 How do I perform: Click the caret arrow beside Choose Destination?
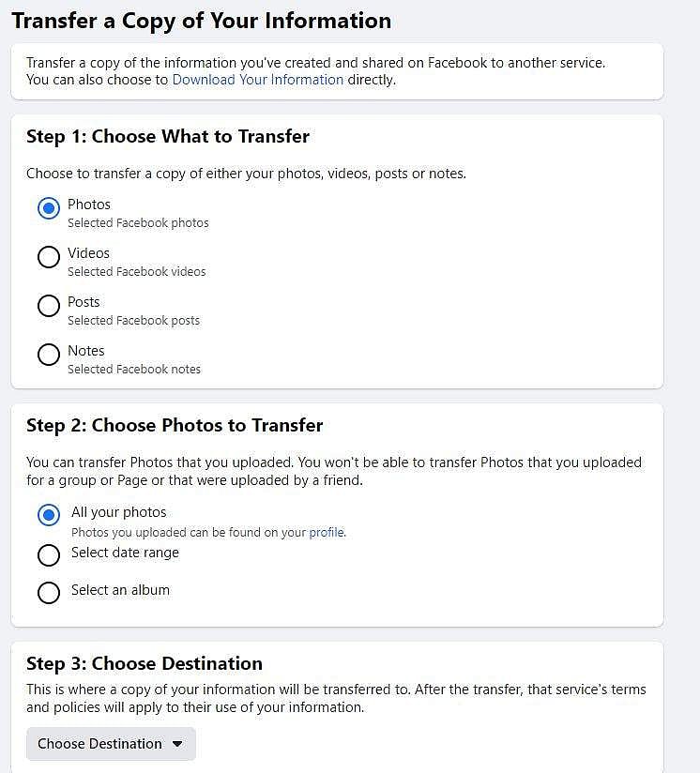click(x=178, y=744)
